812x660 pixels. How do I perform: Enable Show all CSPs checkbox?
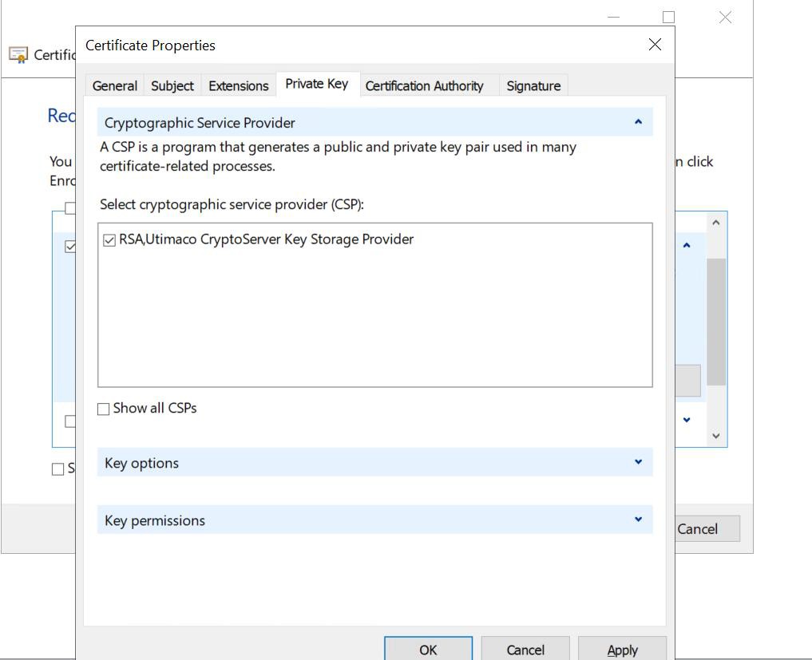coord(104,409)
